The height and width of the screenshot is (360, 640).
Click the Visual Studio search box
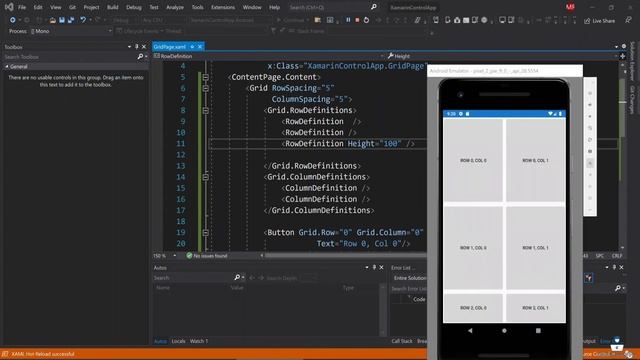332,7
